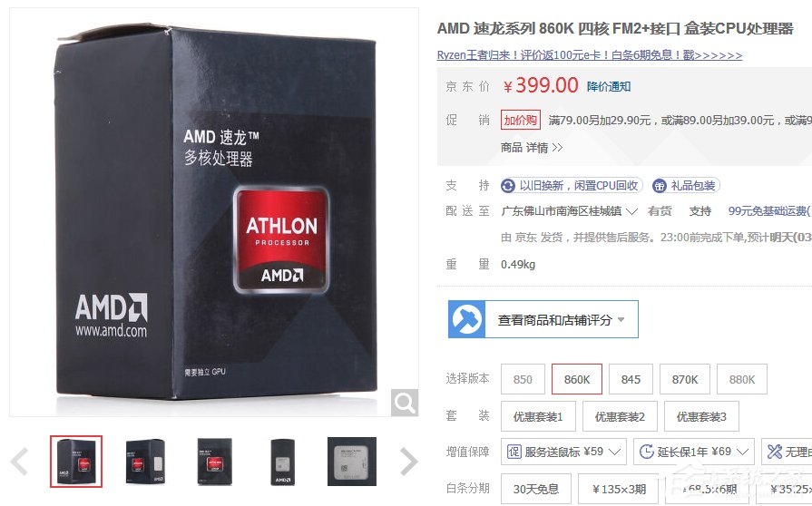This screenshot has width=812, height=506.
Task: Click the blue hammer rating icon
Action: (466, 319)
